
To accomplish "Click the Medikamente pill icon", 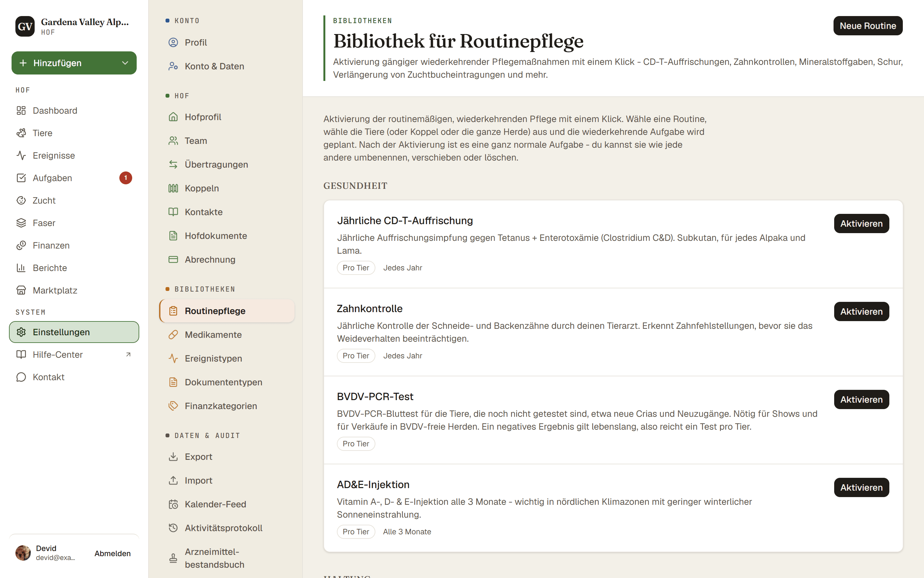I will click(x=173, y=335).
